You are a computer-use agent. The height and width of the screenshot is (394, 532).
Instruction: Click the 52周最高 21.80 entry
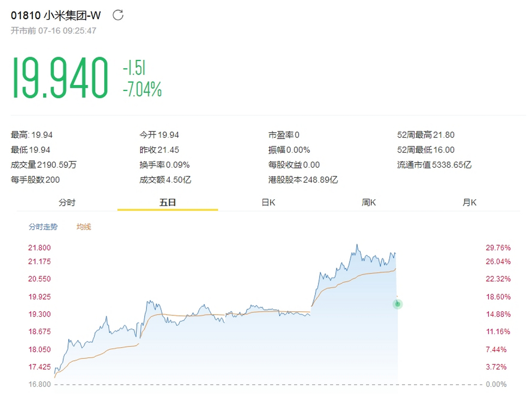point(426,135)
